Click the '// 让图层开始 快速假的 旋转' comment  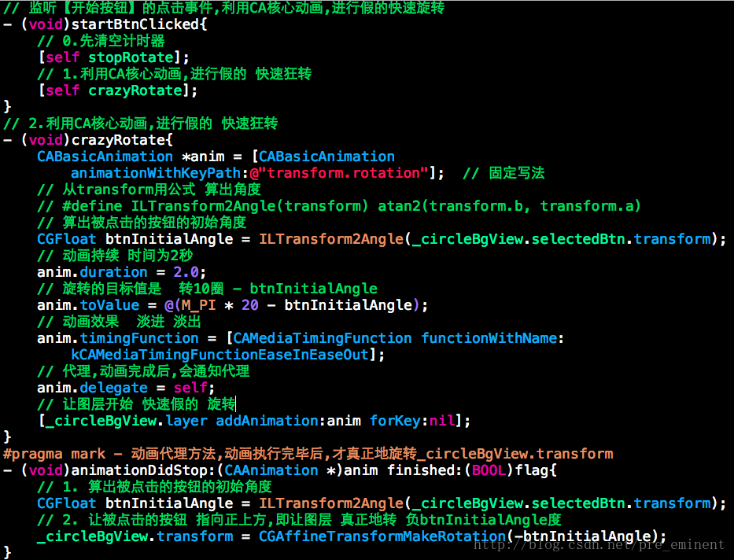coord(136,404)
